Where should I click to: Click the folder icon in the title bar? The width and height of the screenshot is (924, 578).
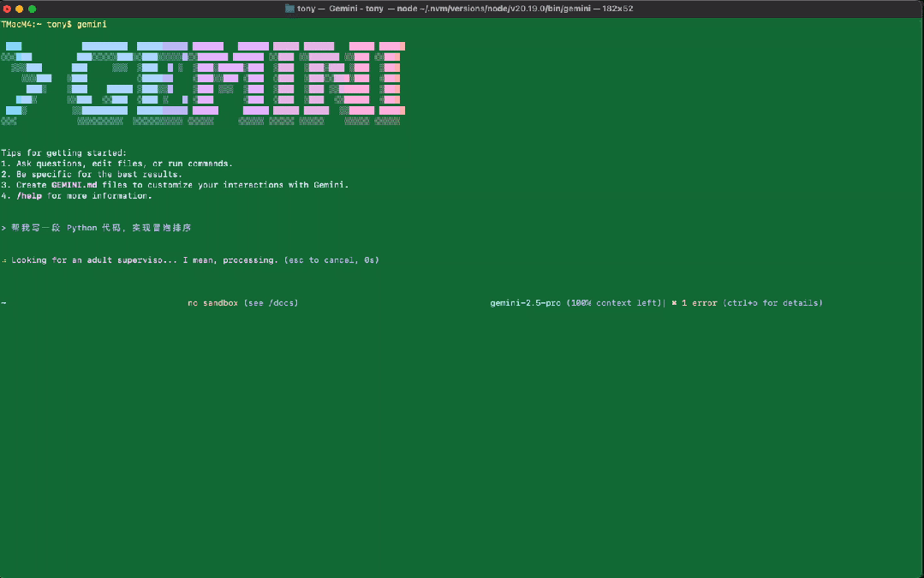[x=289, y=9]
